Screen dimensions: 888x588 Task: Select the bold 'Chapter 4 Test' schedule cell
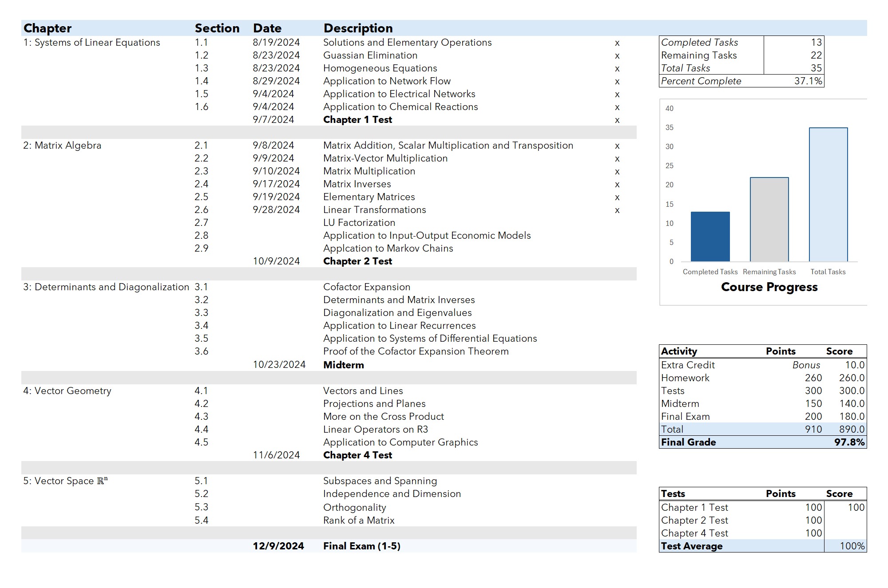pos(357,455)
